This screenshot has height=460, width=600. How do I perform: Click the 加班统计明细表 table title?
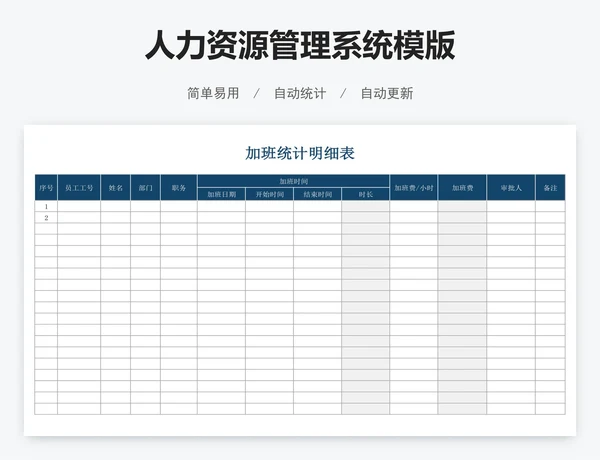(300, 153)
